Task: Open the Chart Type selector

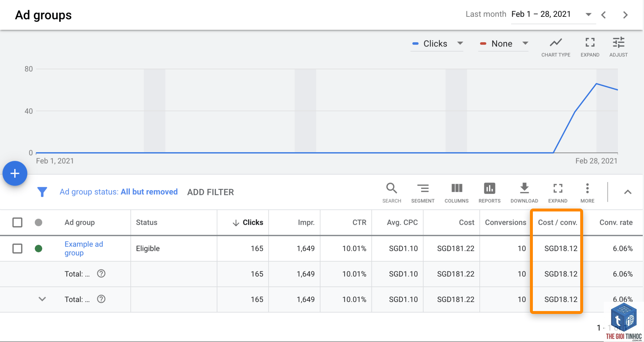Action: [556, 47]
